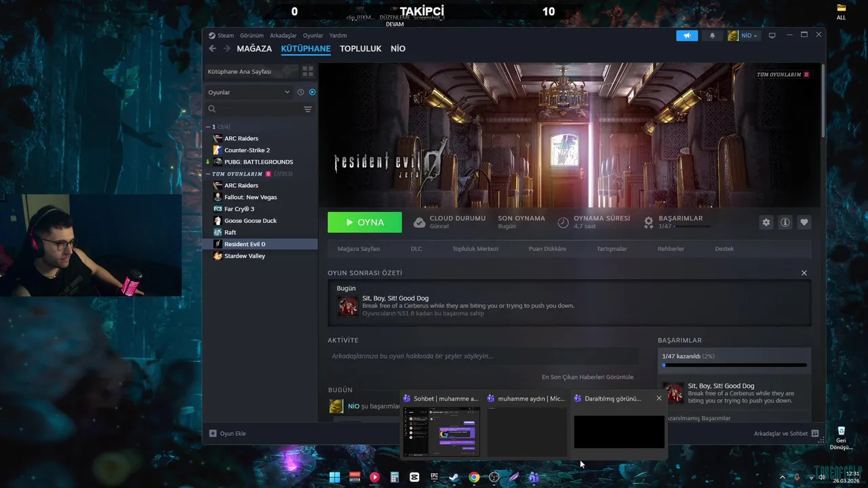Switch to the KÜTÜPHANE tab
The width and height of the screenshot is (868, 488).
pyautogui.click(x=306, y=49)
